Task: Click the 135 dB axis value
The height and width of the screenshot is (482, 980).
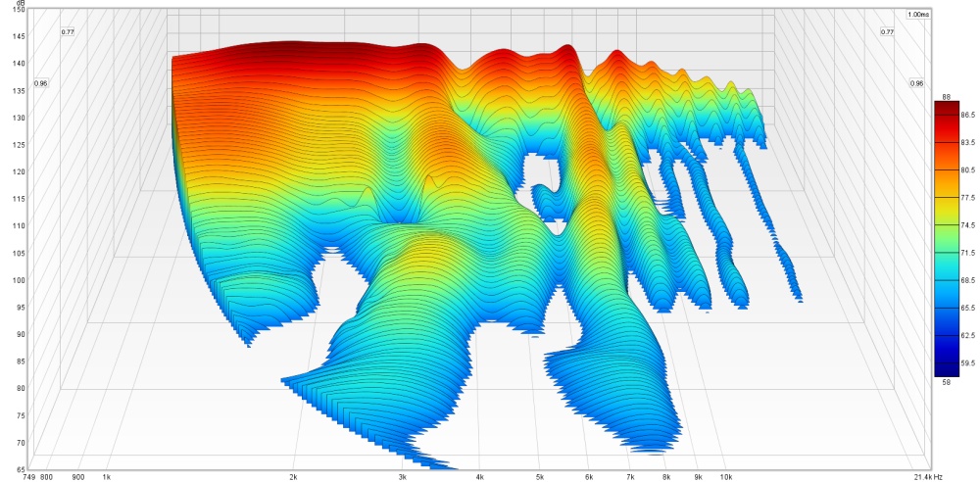Action: (19, 91)
